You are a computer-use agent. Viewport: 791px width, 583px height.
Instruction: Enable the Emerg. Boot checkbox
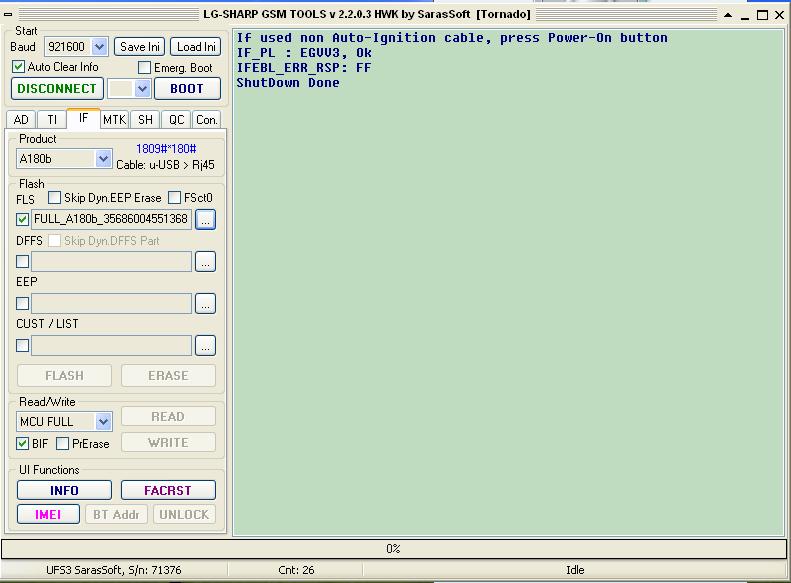tap(144, 67)
